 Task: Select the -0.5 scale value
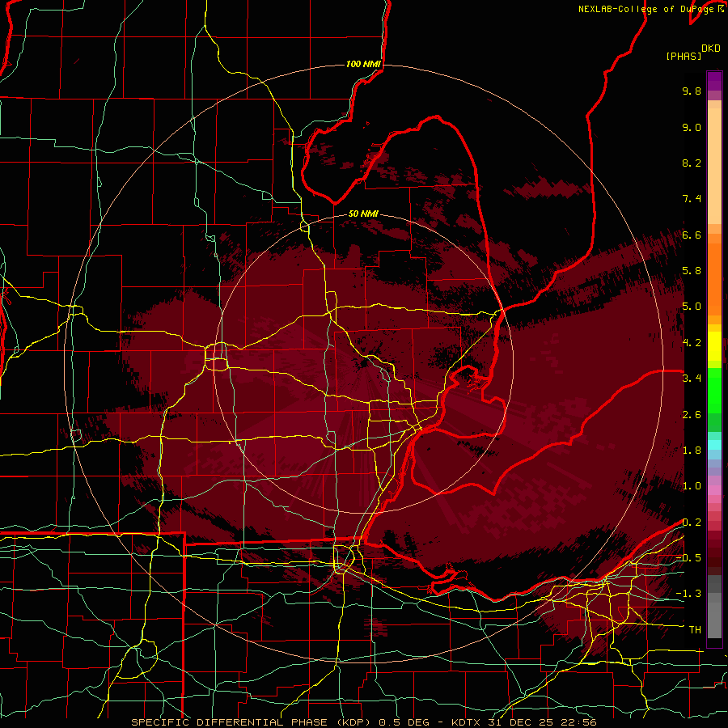[x=688, y=558]
